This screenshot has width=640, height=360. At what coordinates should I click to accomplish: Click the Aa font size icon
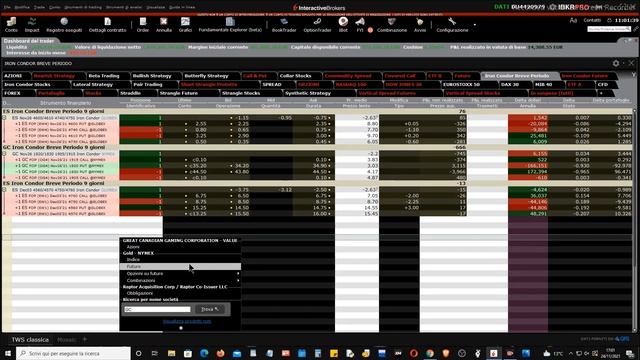(573, 20)
